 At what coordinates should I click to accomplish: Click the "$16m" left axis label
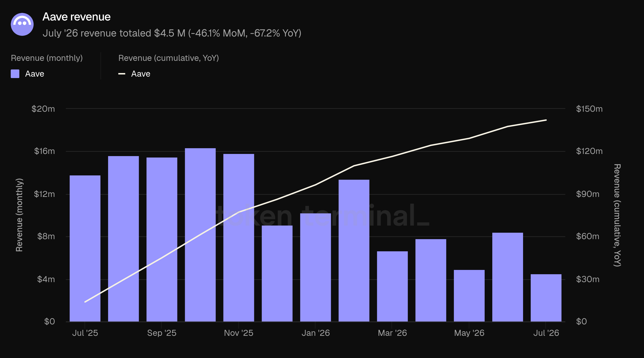[x=45, y=151]
